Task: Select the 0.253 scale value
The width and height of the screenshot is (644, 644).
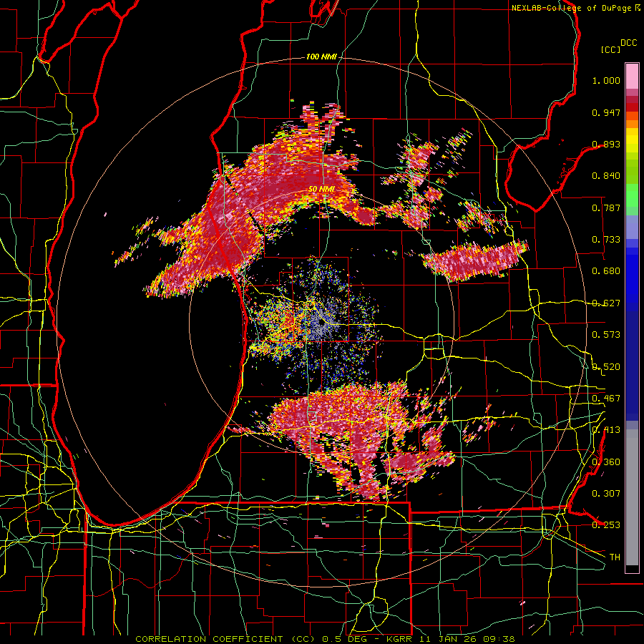Action: [x=606, y=525]
